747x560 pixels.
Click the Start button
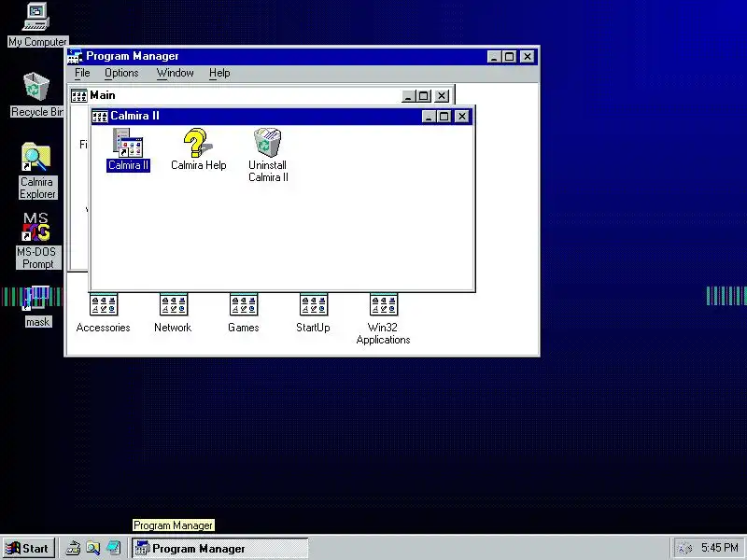click(x=29, y=548)
